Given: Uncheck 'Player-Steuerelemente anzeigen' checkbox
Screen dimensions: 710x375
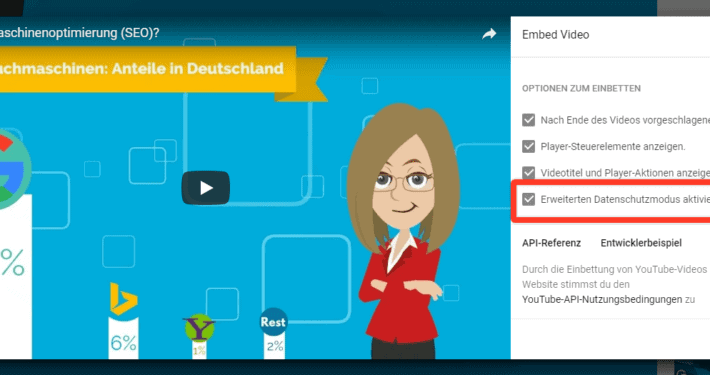Looking at the screenshot, I should [x=528, y=146].
